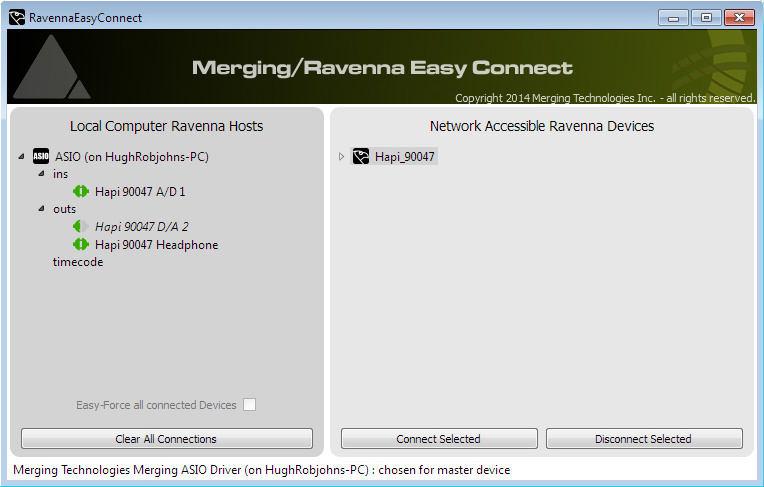The width and height of the screenshot is (764, 487).
Task: Select Hapi 90047 Headphone output entry
Action: coord(156,245)
